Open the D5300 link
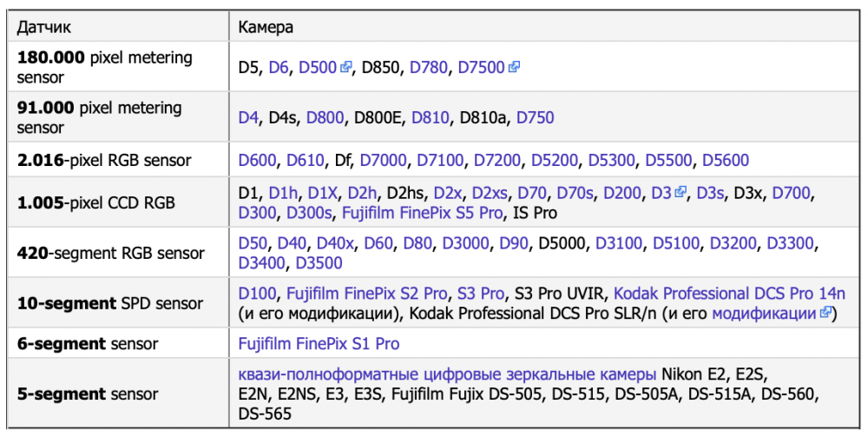 pyautogui.click(x=612, y=160)
